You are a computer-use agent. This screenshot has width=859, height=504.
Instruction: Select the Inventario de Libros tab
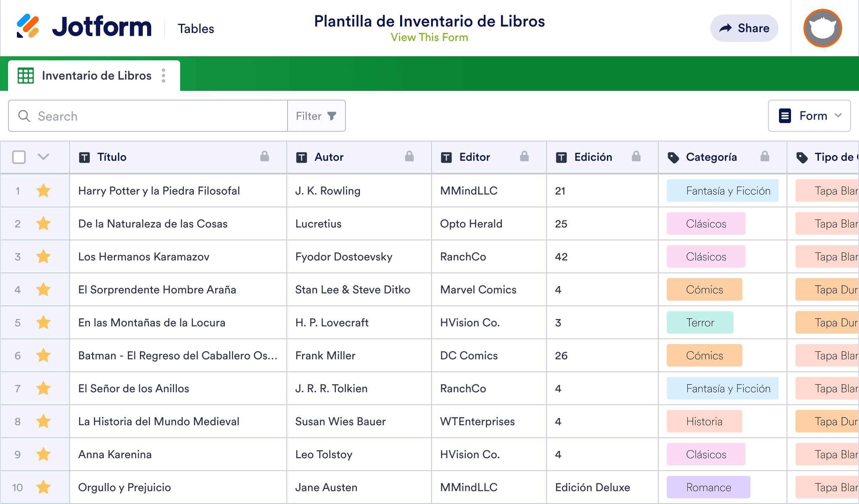pyautogui.click(x=97, y=75)
